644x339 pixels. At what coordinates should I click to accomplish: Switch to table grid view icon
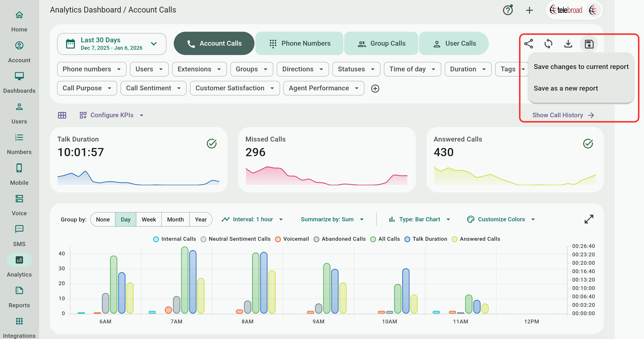click(x=62, y=115)
